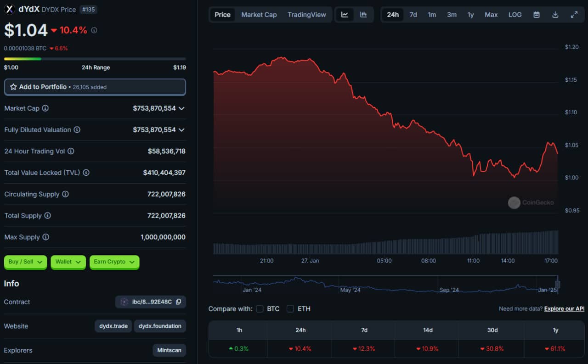
Task: Enable ETH comparison checkbox
Action: point(290,309)
